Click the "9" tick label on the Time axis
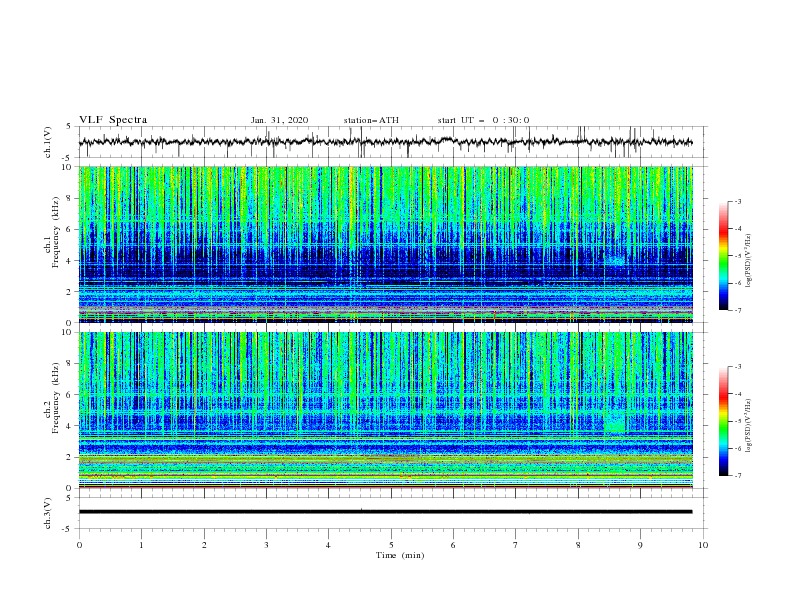 (x=640, y=545)
